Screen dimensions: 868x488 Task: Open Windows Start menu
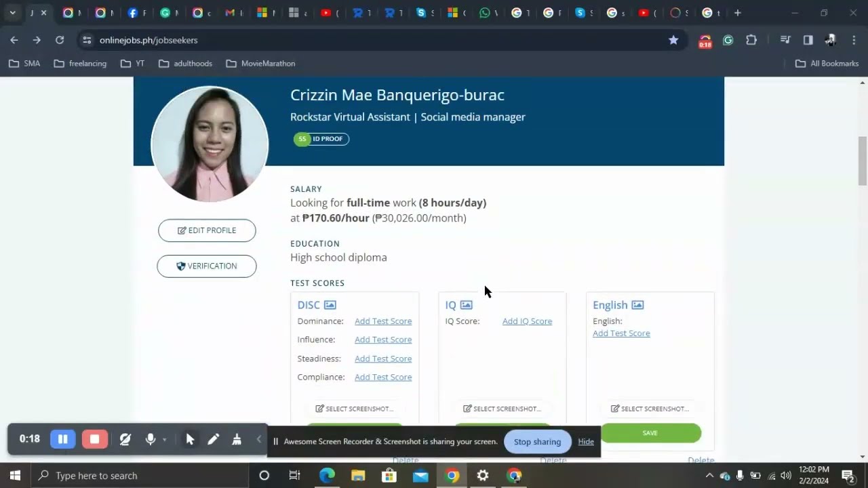click(x=15, y=476)
